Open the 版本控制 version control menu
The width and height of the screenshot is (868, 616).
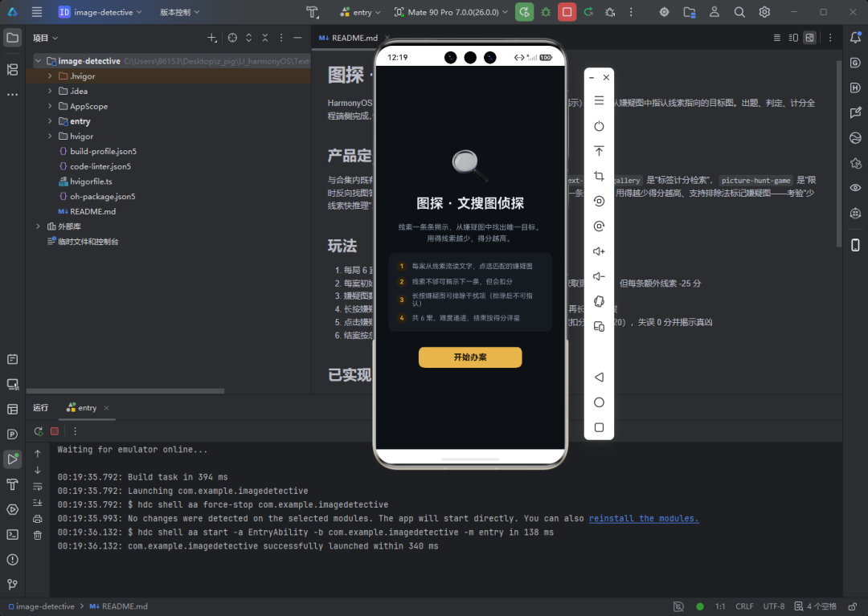(179, 11)
